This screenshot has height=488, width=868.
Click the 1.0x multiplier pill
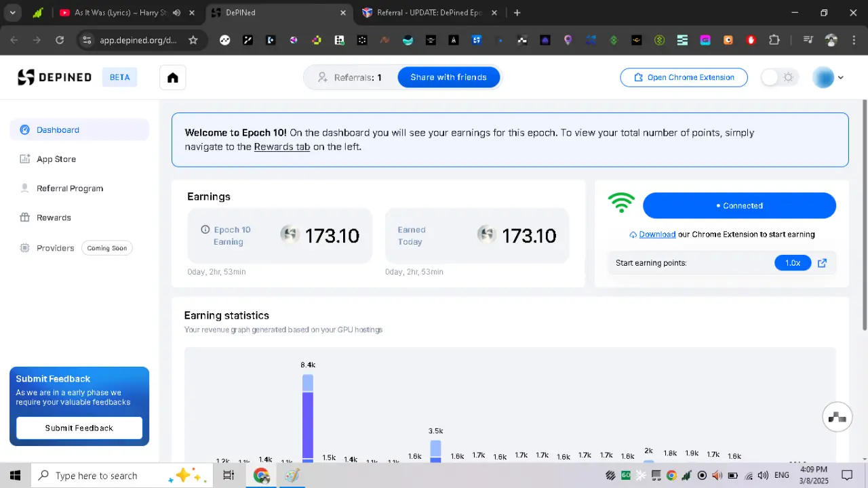[793, 263]
